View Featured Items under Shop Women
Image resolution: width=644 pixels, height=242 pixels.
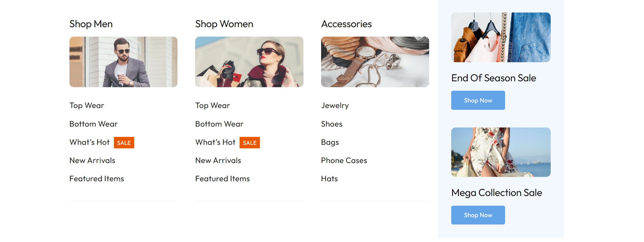(x=223, y=179)
